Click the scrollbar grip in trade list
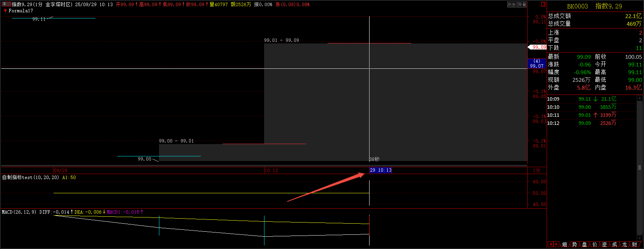 pyautogui.click(x=640, y=168)
